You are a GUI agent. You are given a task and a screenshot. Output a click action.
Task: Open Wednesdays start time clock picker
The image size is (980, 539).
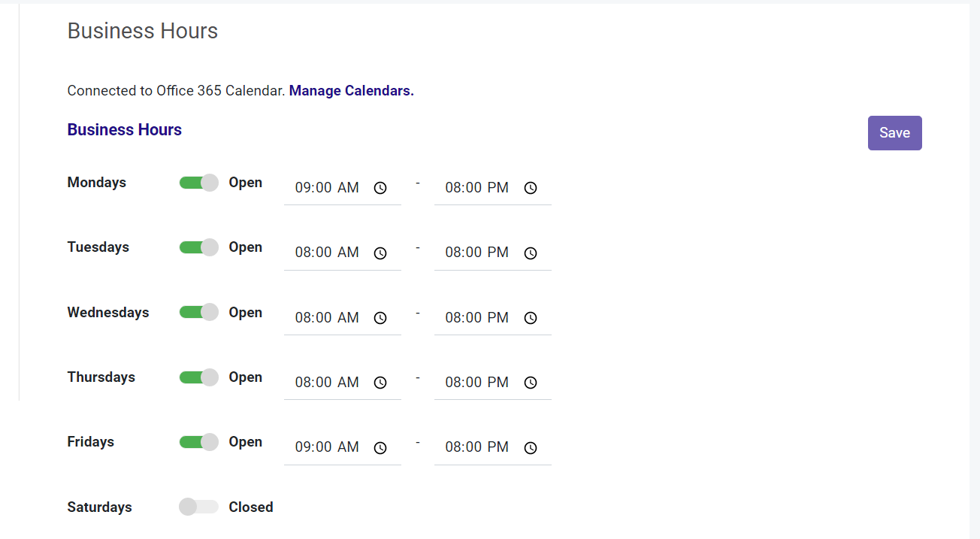tap(380, 318)
